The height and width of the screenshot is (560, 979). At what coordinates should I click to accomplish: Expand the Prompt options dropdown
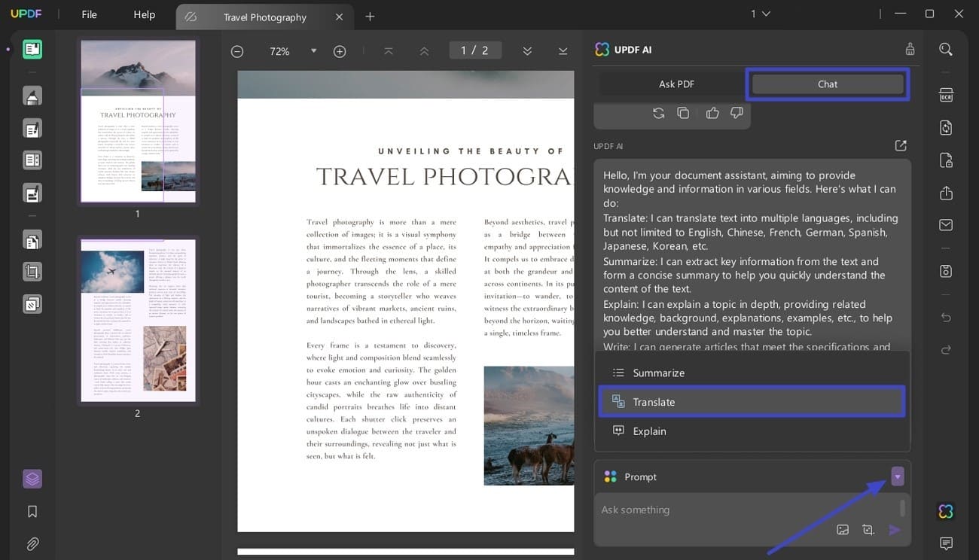click(x=897, y=476)
